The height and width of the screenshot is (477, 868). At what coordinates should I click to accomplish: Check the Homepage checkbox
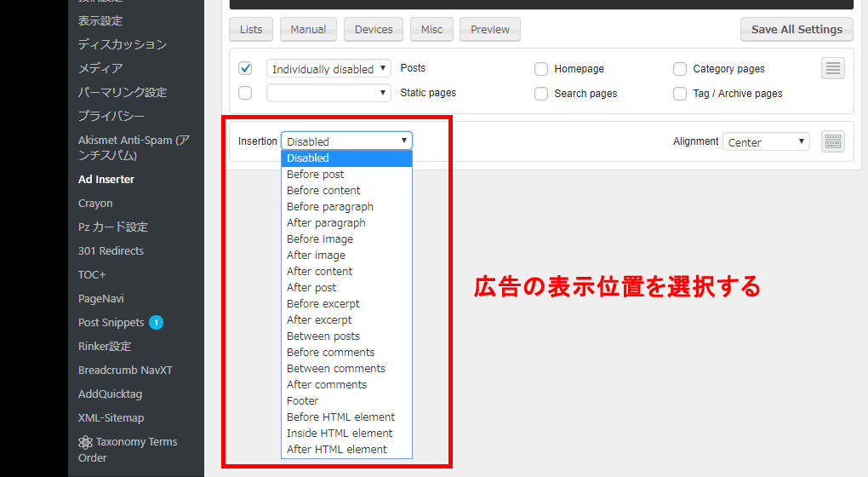tap(541, 69)
